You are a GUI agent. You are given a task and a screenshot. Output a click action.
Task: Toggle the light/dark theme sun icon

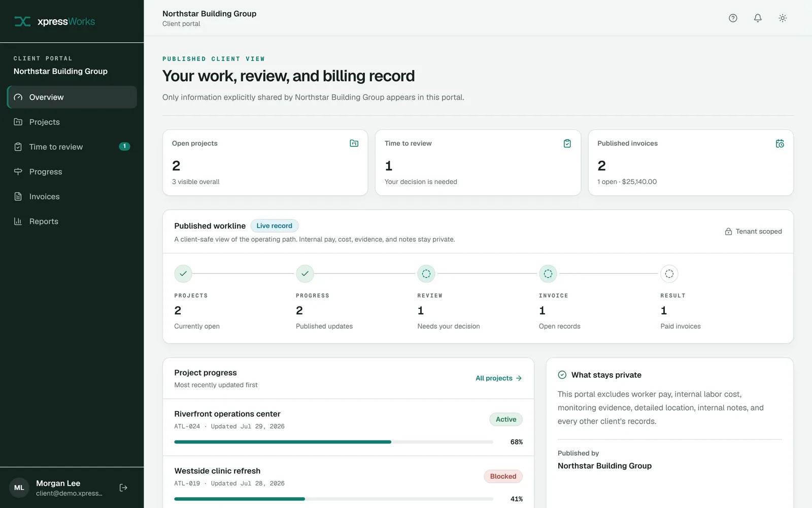(x=783, y=18)
